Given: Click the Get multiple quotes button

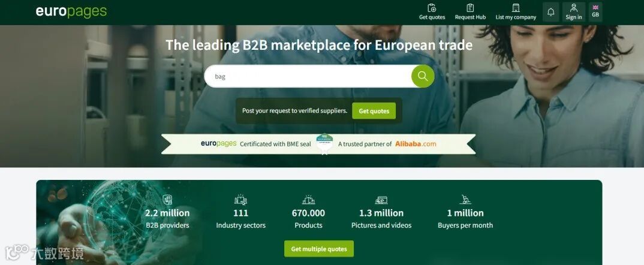Looking at the screenshot, I should click(x=319, y=249).
